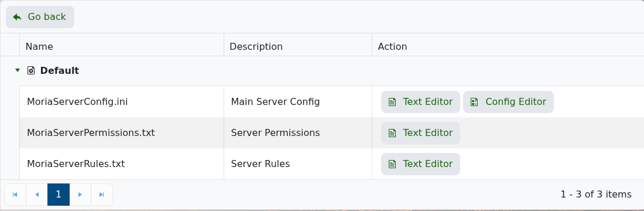Viewport: 644px width, 211px height.
Task: Click the Server Permissions description cell
Action: (298, 133)
